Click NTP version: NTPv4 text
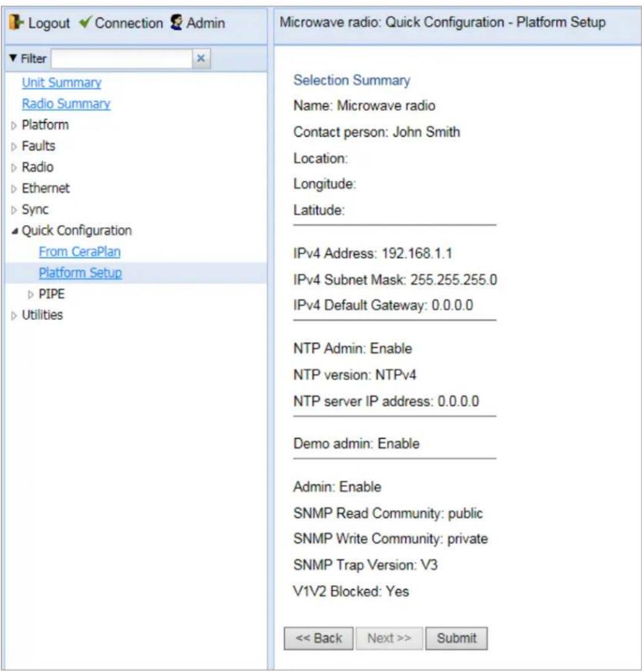Image resolution: width=642 pixels, height=672 pixels. (x=354, y=375)
